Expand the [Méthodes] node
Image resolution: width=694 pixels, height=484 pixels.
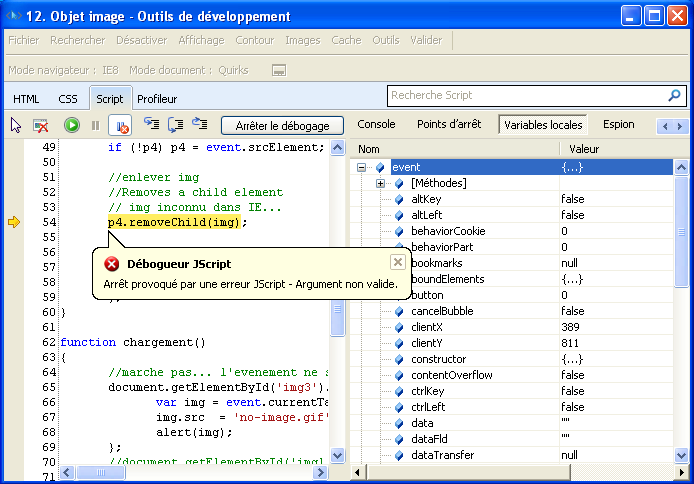(x=380, y=183)
